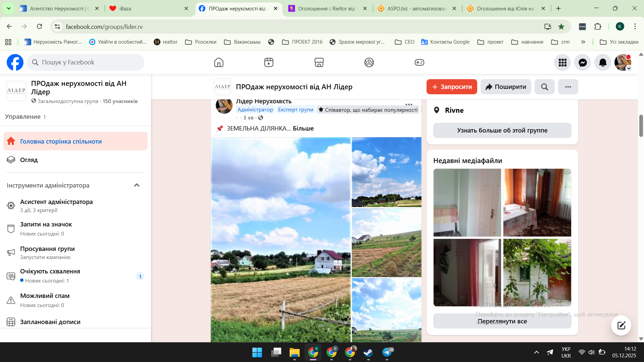644x362 pixels.
Task: Open the notifications bell
Action: [x=603, y=62]
